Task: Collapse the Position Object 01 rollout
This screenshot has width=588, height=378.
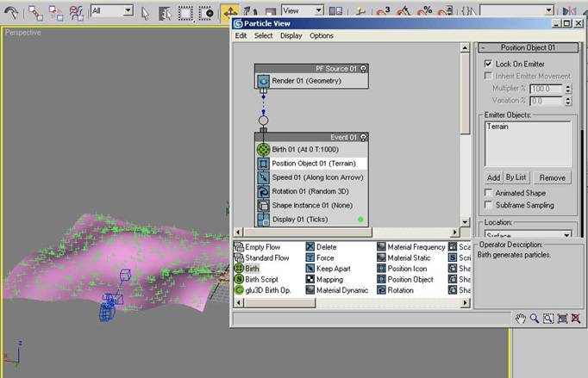Action: pyautogui.click(x=528, y=47)
